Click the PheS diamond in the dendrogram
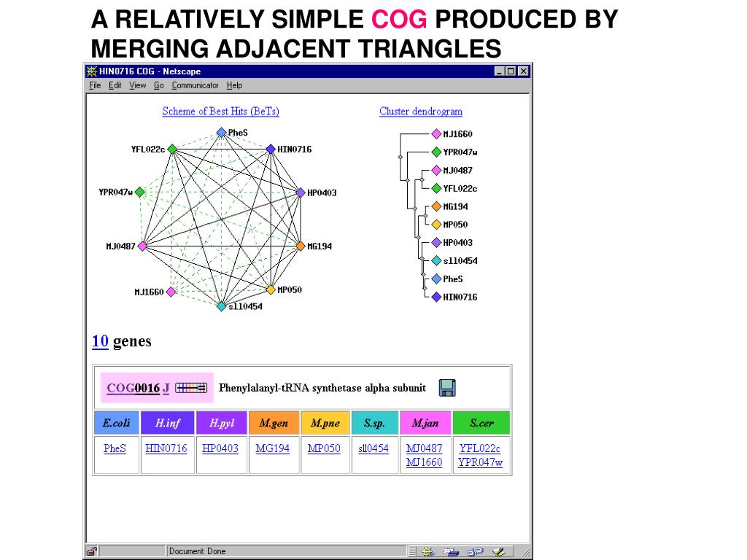This screenshot has height=560, width=747. [436, 279]
